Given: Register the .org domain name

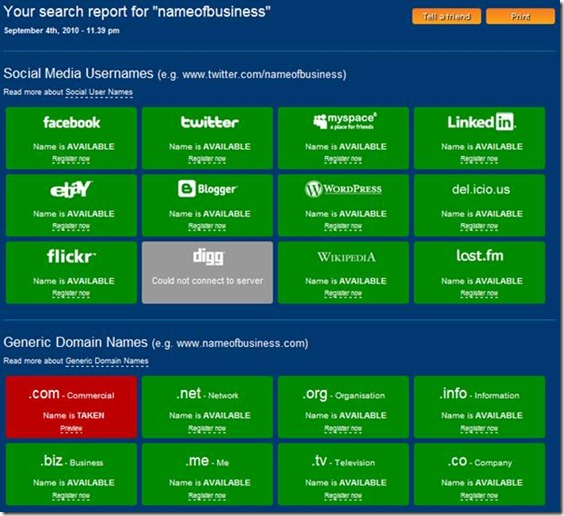Looking at the screenshot, I should click(x=343, y=429).
